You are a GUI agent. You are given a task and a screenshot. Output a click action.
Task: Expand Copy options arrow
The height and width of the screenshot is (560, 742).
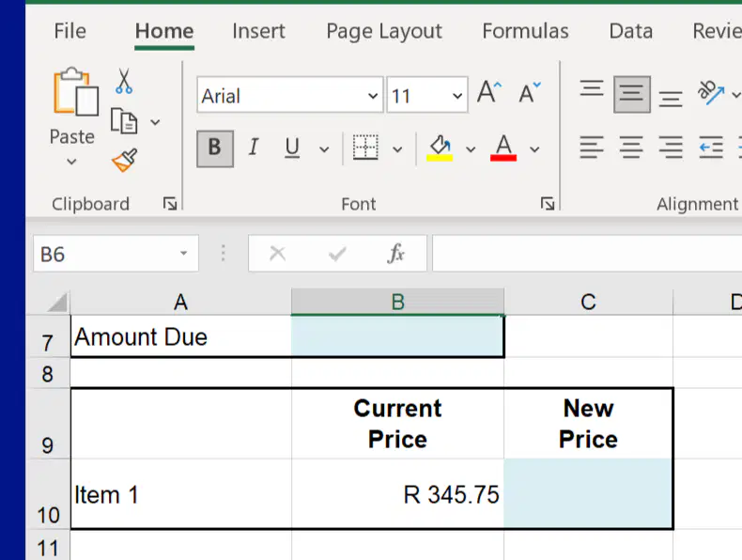155,122
